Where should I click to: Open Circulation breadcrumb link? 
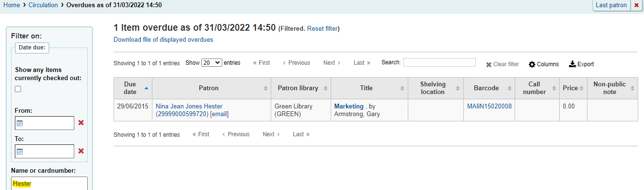[x=43, y=5]
